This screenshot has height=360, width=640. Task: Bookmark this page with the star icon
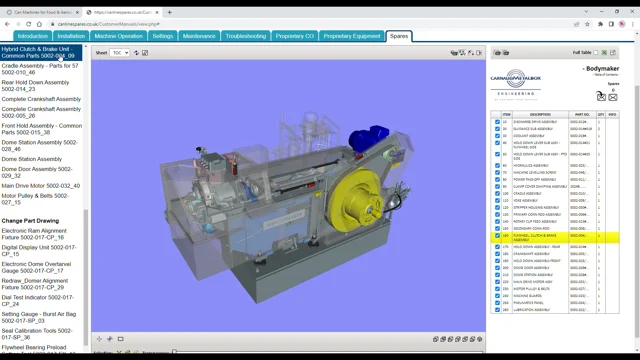587,24
